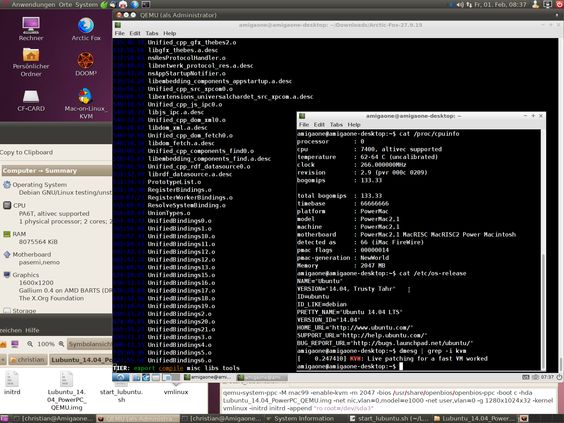Open the Rechner desktop icon
This screenshot has height=423, width=564.
pyautogui.click(x=31, y=28)
